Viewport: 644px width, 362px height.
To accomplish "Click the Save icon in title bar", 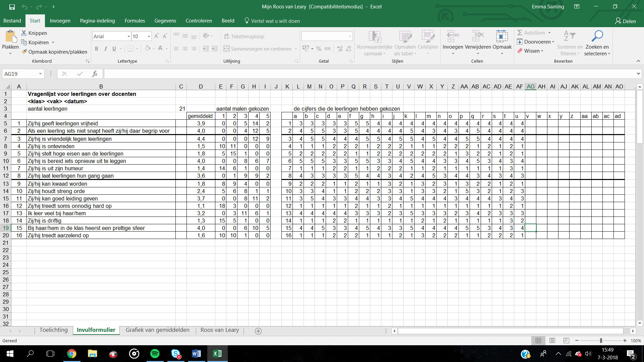I will click(x=12, y=7).
